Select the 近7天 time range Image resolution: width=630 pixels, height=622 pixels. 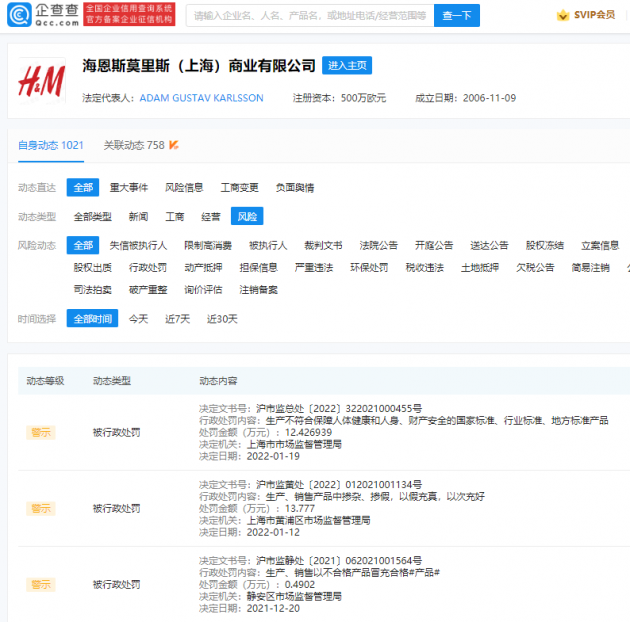pos(178,319)
